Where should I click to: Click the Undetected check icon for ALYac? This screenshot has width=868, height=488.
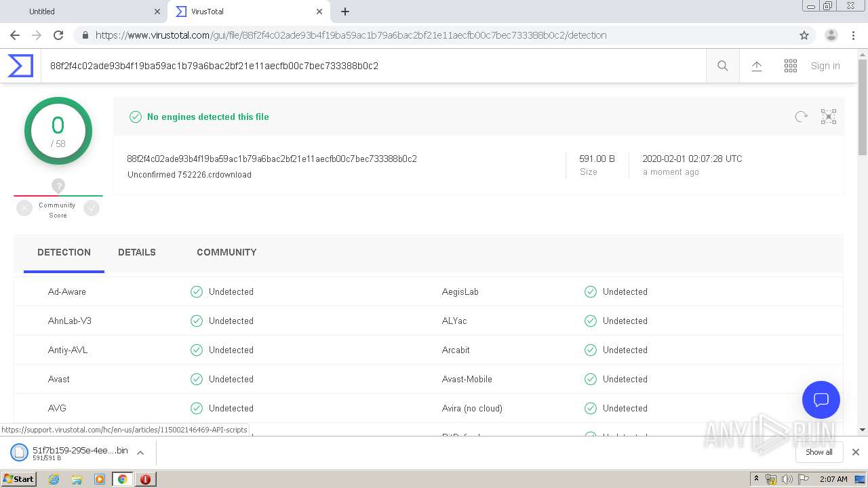tap(591, 321)
